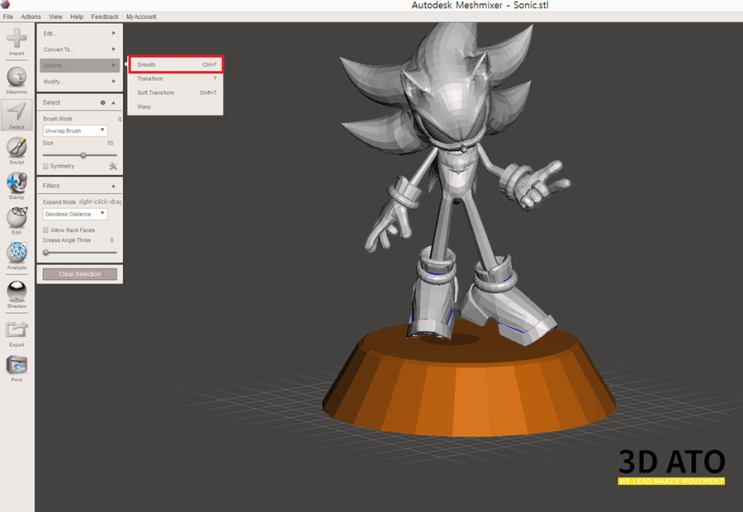Image resolution: width=743 pixels, height=512 pixels.
Task: Open the Actions menu
Action: pos(31,17)
